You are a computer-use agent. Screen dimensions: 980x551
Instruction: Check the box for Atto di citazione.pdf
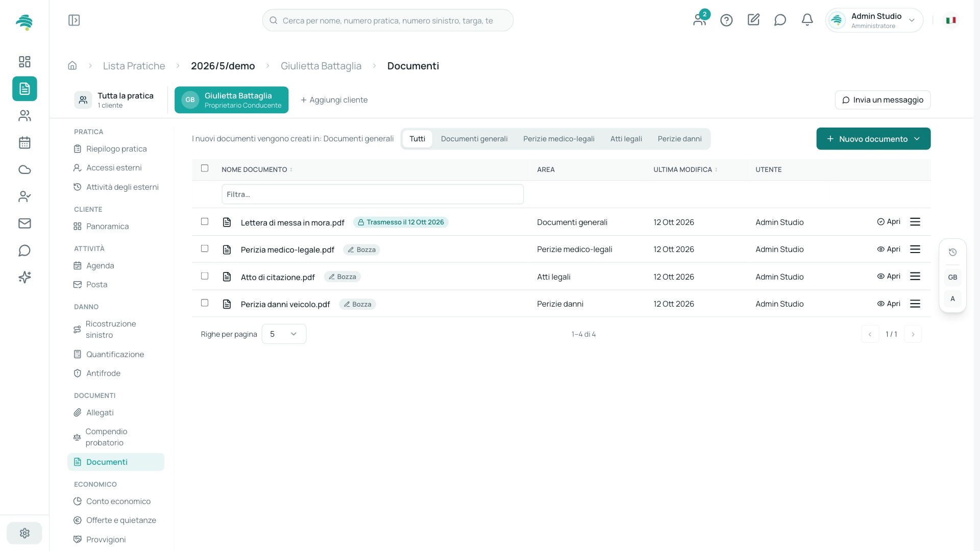click(205, 276)
